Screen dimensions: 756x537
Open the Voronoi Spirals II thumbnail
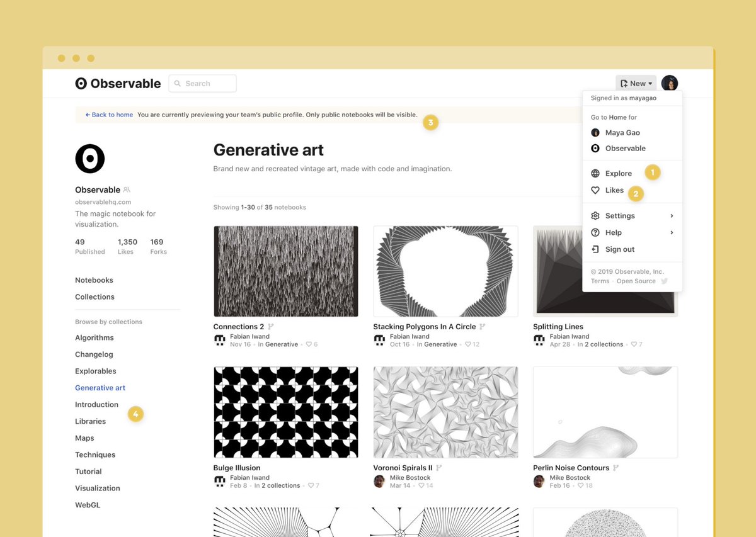pos(445,412)
